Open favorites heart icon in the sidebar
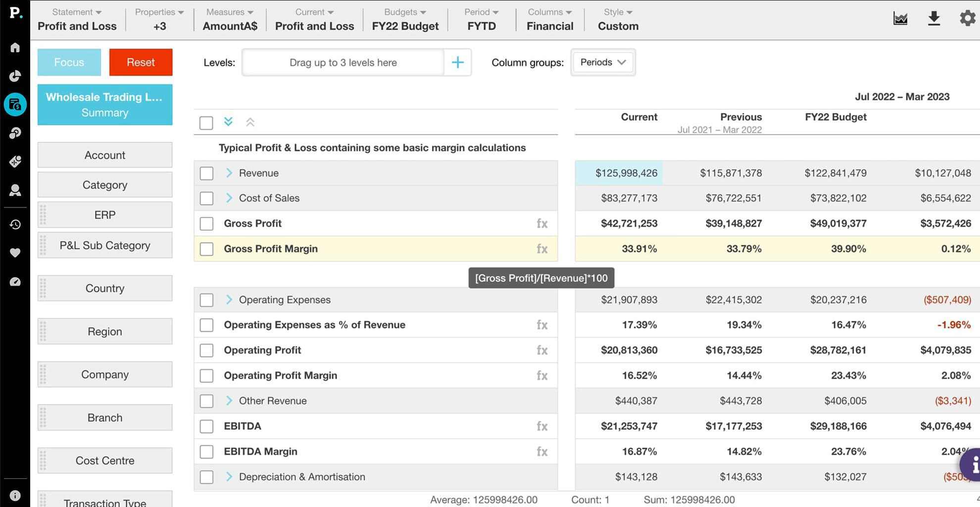 (x=15, y=253)
